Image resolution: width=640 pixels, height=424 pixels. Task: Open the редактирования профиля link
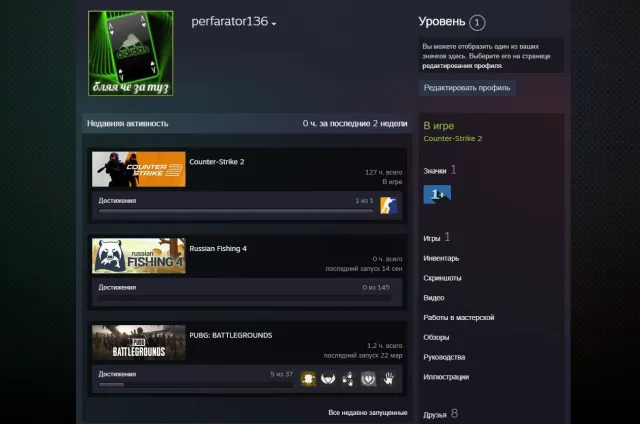(x=462, y=66)
